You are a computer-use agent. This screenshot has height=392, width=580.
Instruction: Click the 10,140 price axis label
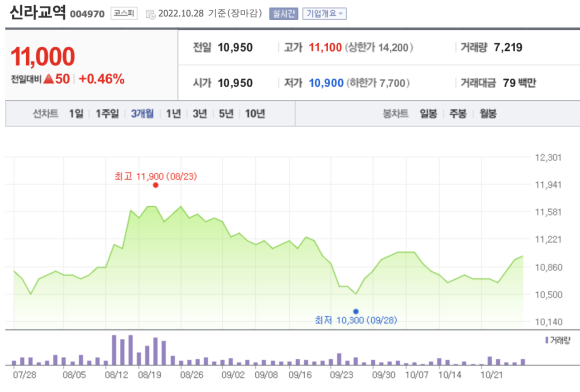click(549, 322)
